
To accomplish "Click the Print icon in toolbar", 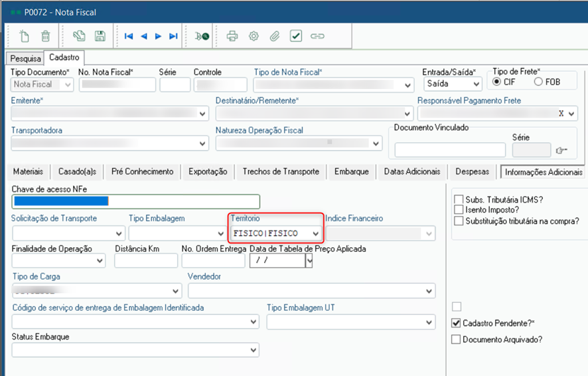I will [x=232, y=36].
